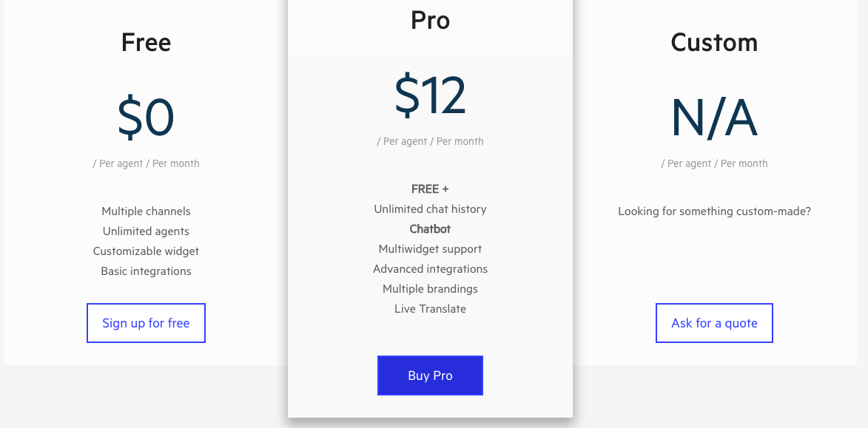Screen dimensions: 868x428
Task: Click Advanced integrations in the Pro plan
Action: [x=430, y=269]
